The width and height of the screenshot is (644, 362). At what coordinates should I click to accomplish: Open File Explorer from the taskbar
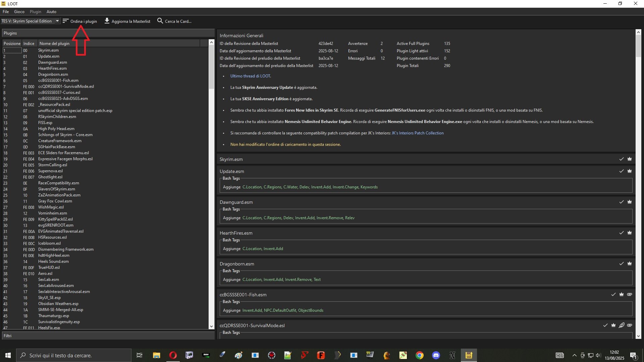click(x=157, y=355)
